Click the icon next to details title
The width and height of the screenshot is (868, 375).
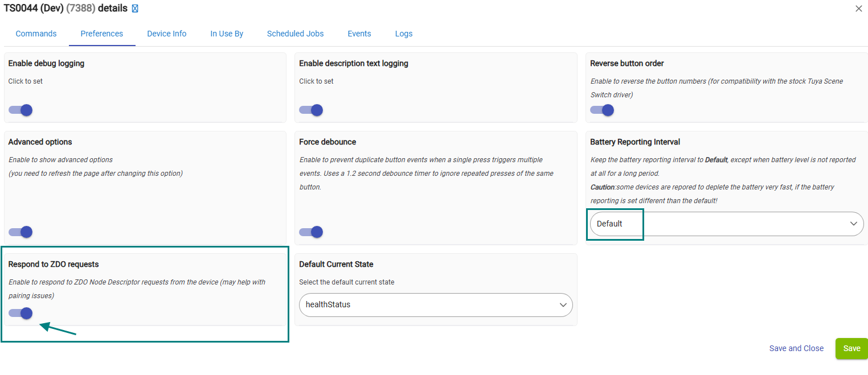click(135, 9)
